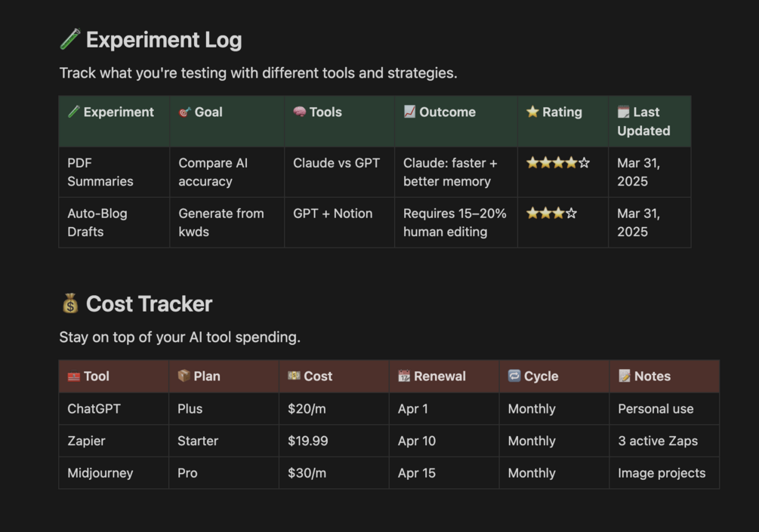
Task: Click the calendar icon in Renewal header
Action: (x=404, y=376)
